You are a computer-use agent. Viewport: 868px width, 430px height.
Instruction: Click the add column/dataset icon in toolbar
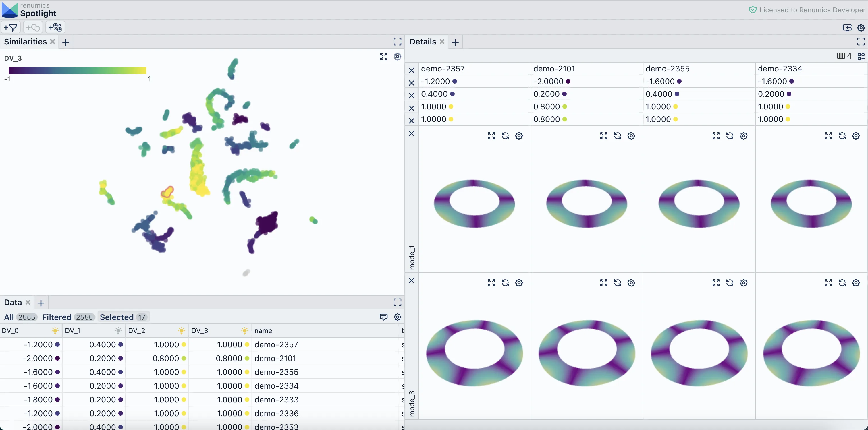tap(55, 27)
